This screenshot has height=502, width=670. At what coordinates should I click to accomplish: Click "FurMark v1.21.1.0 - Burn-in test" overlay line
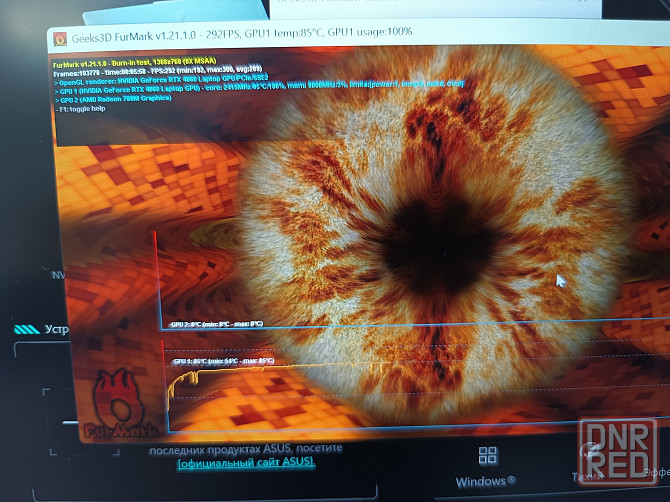[135, 63]
